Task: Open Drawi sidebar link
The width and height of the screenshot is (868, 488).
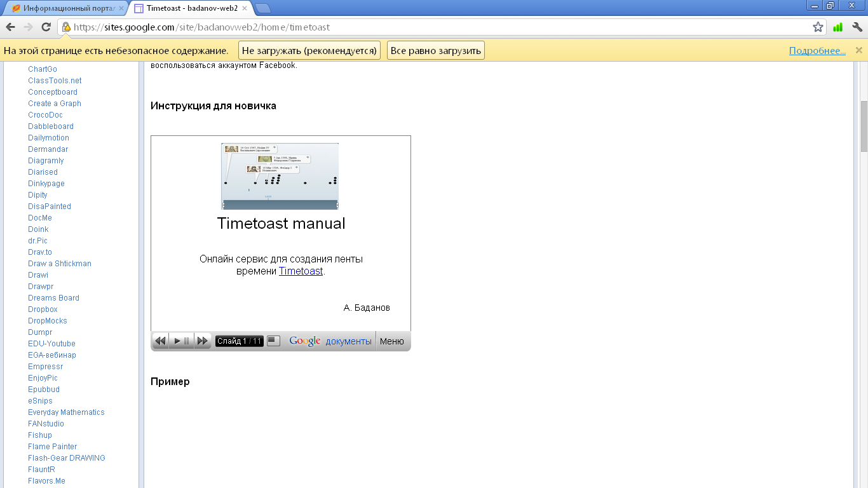Action: point(38,275)
